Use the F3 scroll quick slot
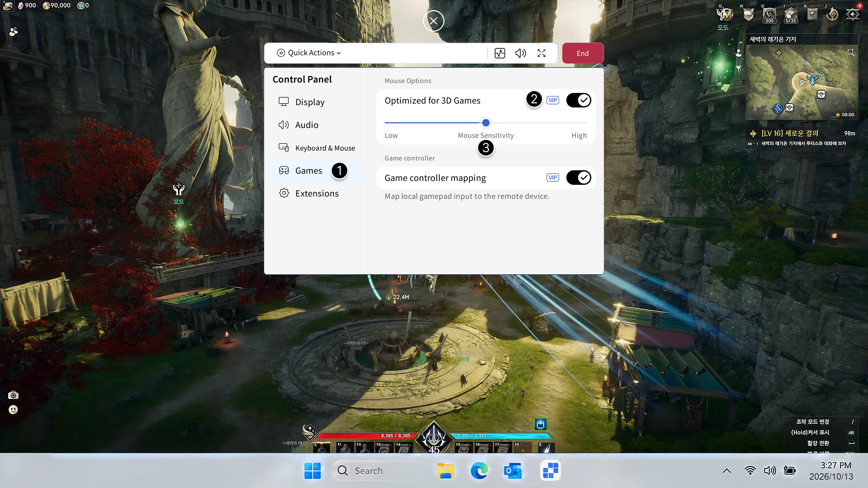This screenshot has width=868, height=488. coord(384,448)
